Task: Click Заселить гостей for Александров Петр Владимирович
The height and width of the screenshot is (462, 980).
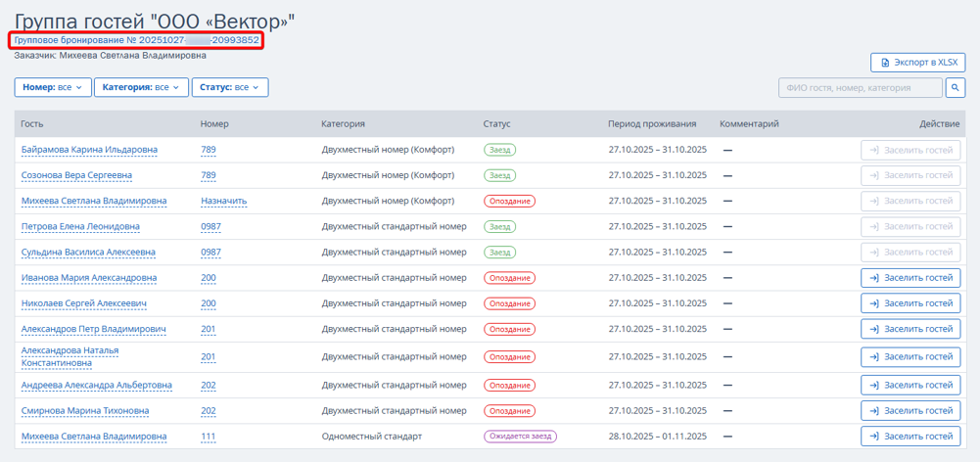Action: 910,329
